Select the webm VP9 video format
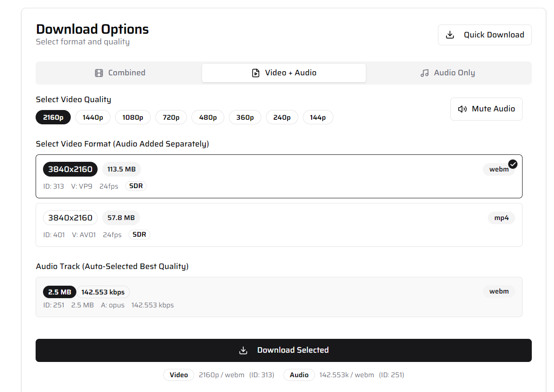Image resolution: width=554 pixels, height=392 pixels. pos(279,177)
